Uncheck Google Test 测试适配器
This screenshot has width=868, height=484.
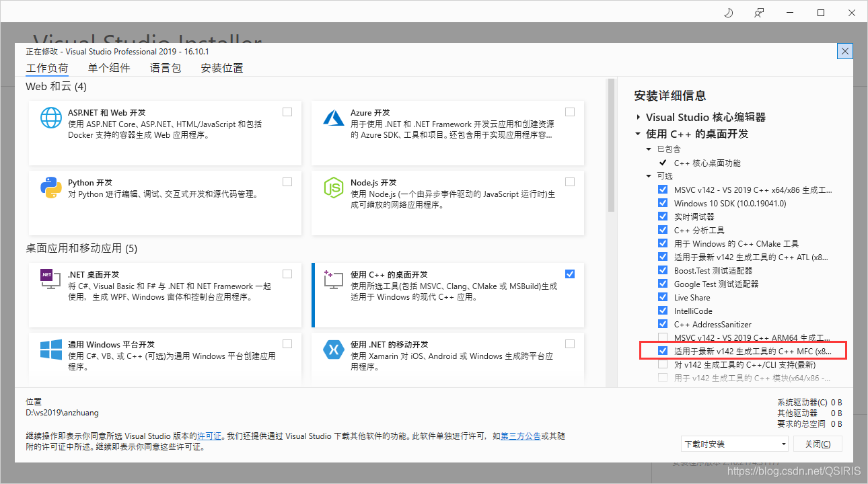[x=663, y=284]
